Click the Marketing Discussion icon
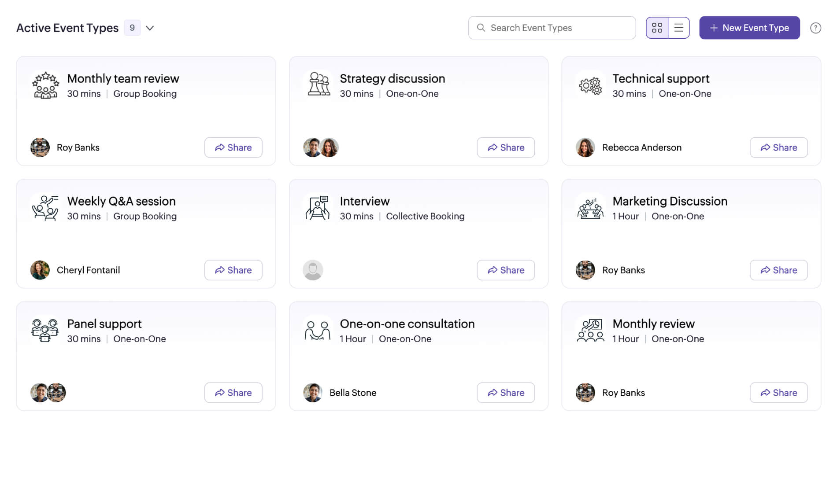The width and height of the screenshot is (837, 504). pos(590,208)
